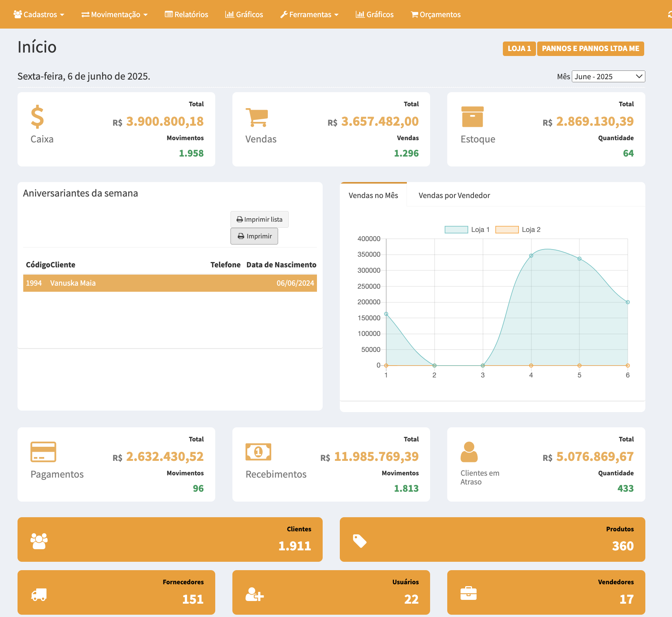Screen dimensions: 672x617
Task: Select the Vanuska Maia birthday row
Action: point(170,283)
